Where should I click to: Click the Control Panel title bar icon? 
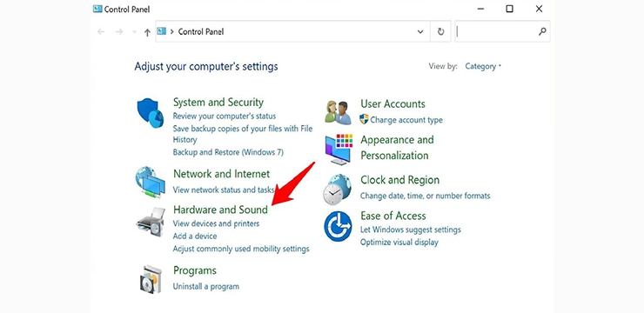tap(97, 9)
